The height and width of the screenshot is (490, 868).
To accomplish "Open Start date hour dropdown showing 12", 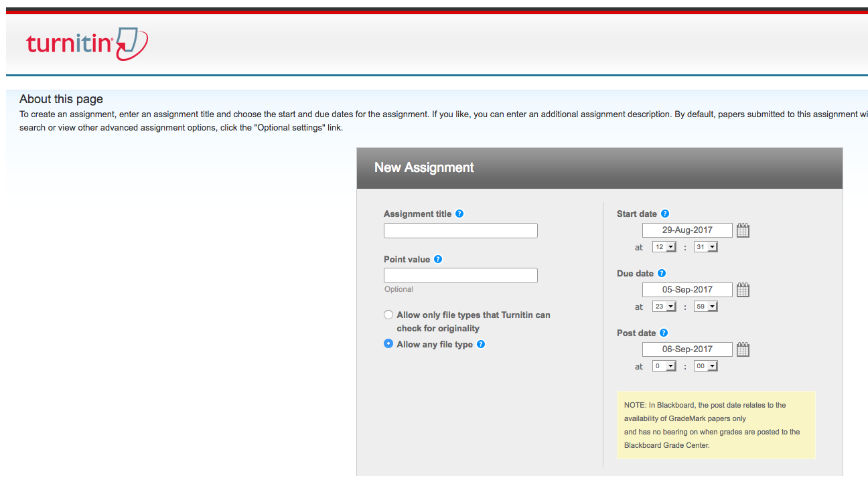I will pos(664,247).
